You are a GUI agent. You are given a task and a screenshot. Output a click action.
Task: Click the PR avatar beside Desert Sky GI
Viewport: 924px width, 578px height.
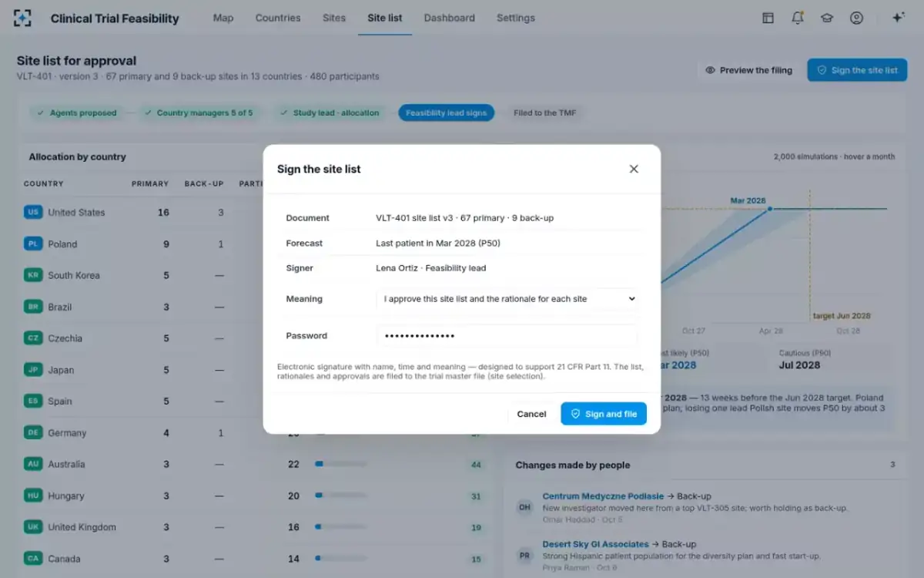pyautogui.click(x=524, y=555)
